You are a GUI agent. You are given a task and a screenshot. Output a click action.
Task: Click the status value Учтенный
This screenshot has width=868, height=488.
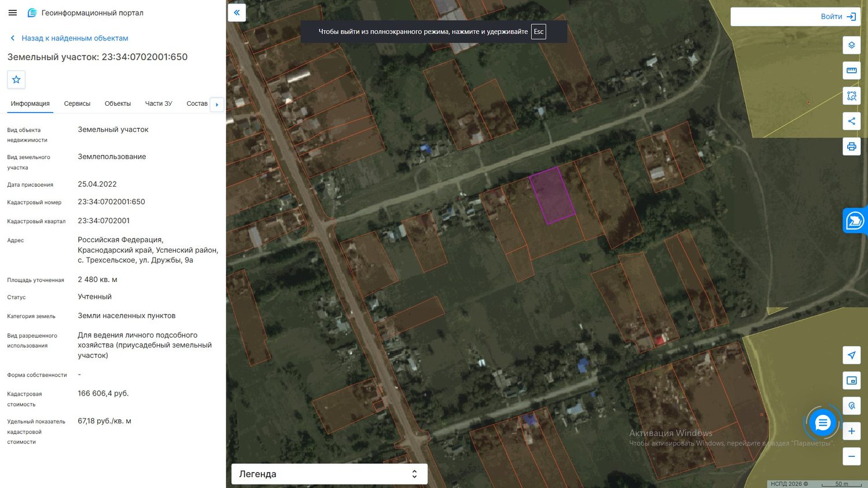tap(95, 297)
